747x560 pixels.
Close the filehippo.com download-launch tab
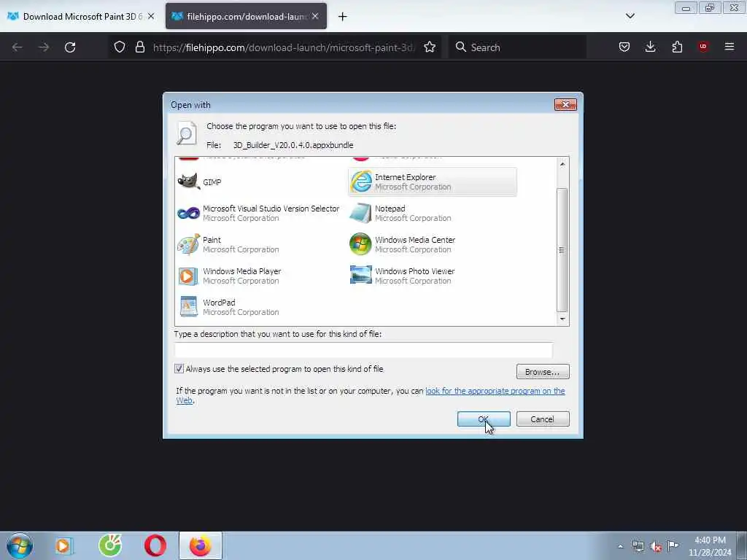click(x=315, y=16)
